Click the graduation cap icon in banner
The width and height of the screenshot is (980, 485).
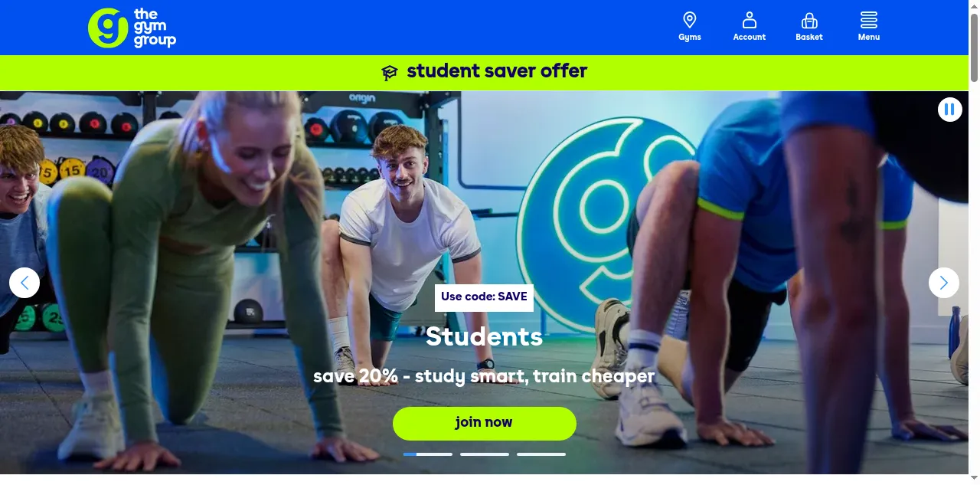pos(390,73)
